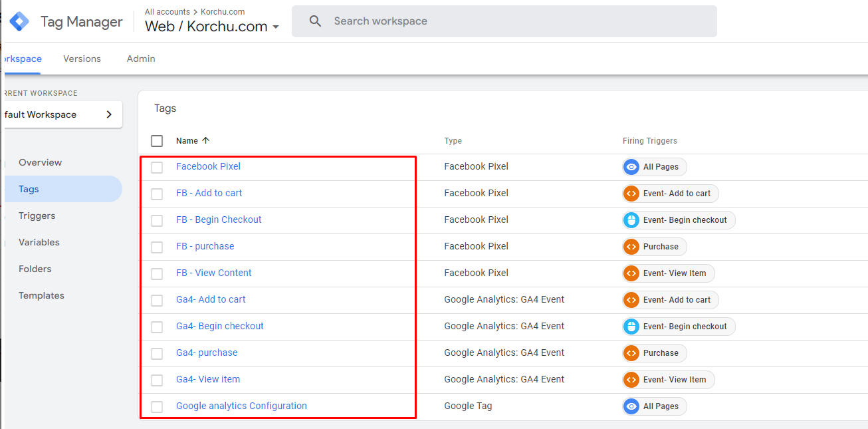Select the Ga4- purchase tag checkbox
Viewport: 868px width, 429px height.
(157, 354)
